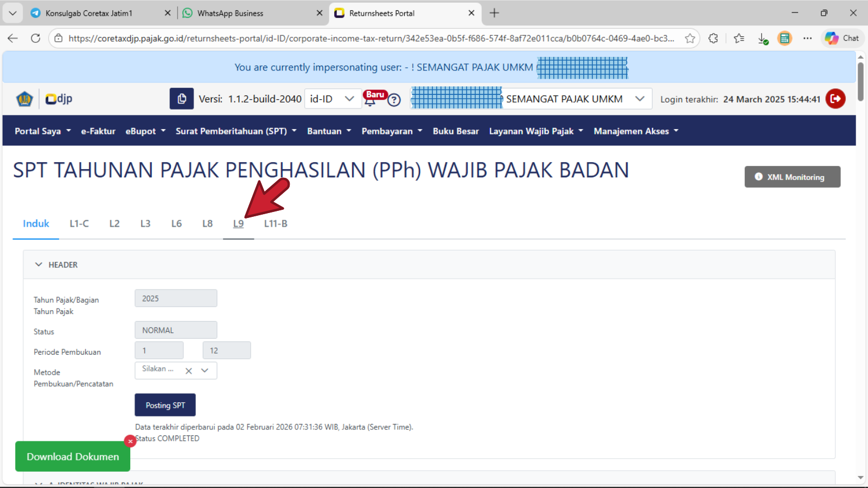The width and height of the screenshot is (868, 488).
Task: Open Surat Pemberitahuan (SPT) menu
Action: tap(236, 131)
